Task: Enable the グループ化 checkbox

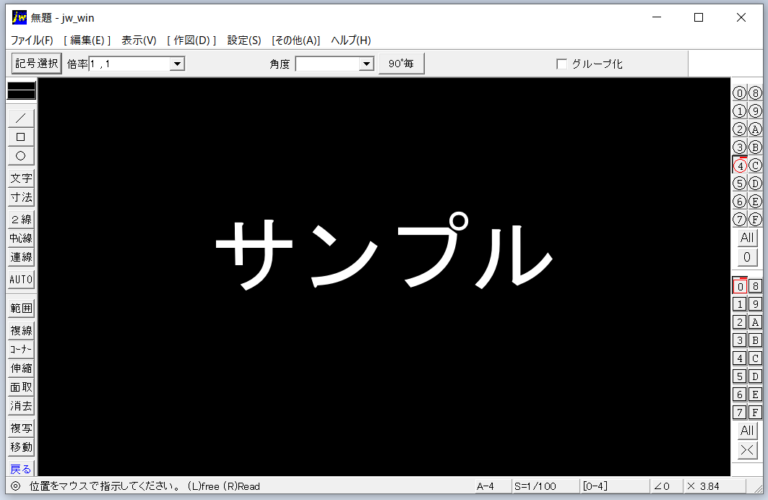Action: pyautogui.click(x=561, y=64)
